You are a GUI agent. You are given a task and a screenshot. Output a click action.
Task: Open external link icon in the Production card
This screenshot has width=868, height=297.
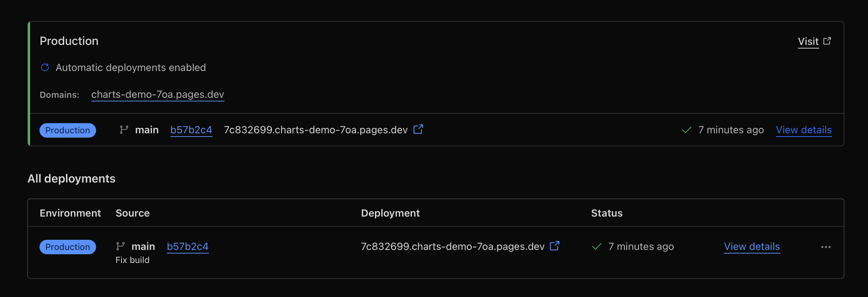click(x=418, y=129)
